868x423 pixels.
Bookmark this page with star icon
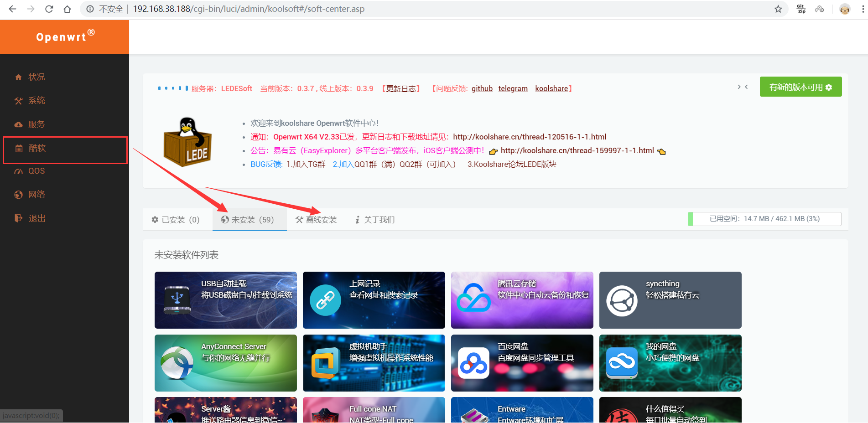tap(778, 9)
